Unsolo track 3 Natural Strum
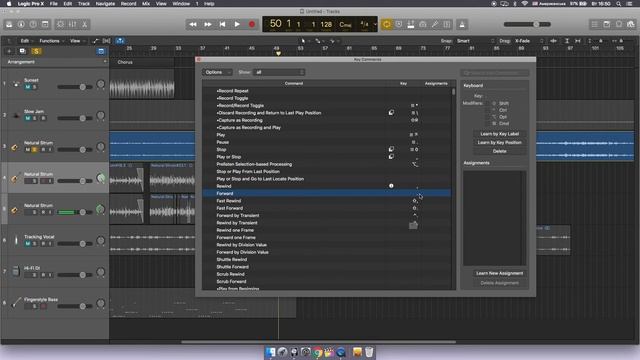 pyautogui.click(x=35, y=150)
